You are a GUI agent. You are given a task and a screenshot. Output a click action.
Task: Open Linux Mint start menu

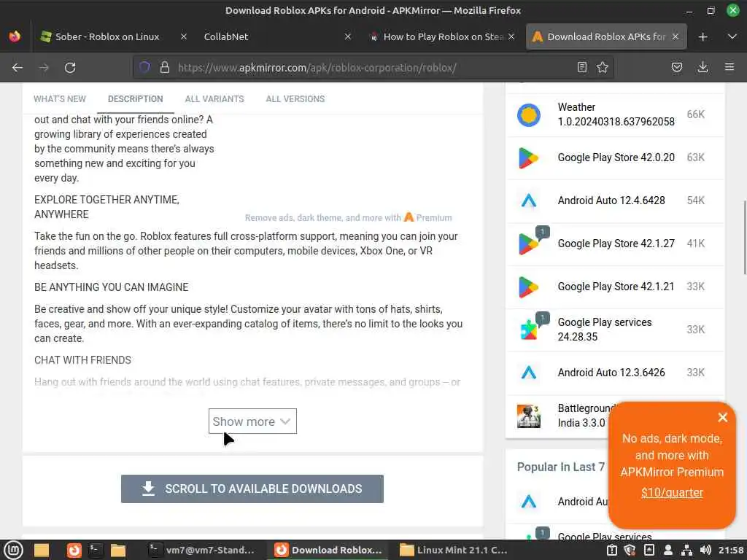(13, 550)
